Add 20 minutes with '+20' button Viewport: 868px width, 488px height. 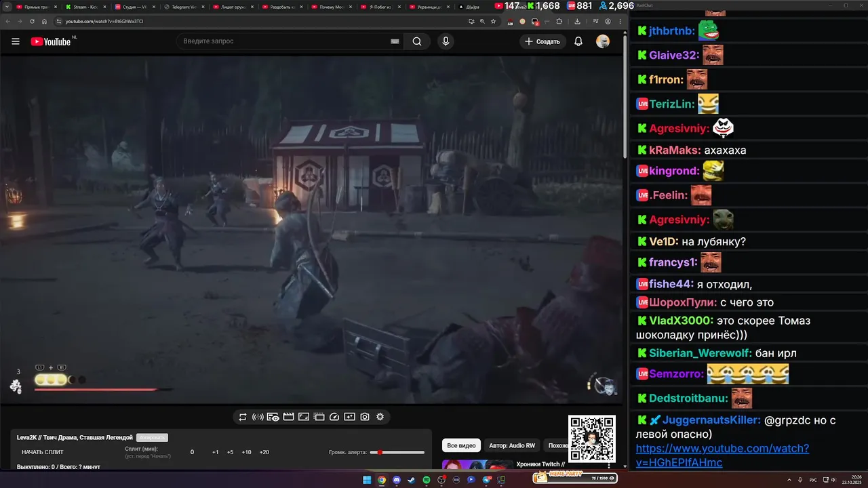(x=264, y=452)
